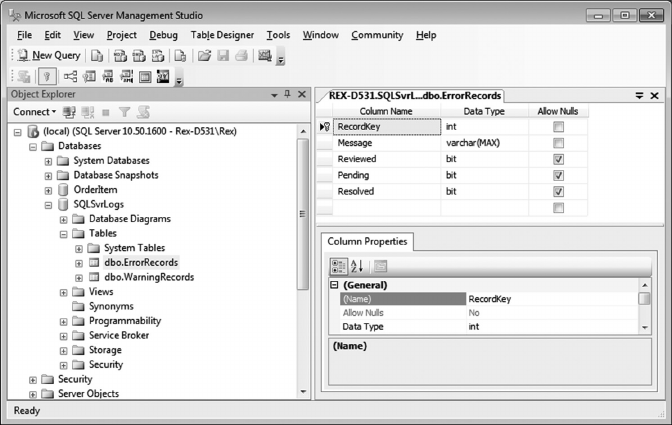Click Manage Indexes and Keys icon
This screenshot has height=425, width=672.
click(89, 77)
